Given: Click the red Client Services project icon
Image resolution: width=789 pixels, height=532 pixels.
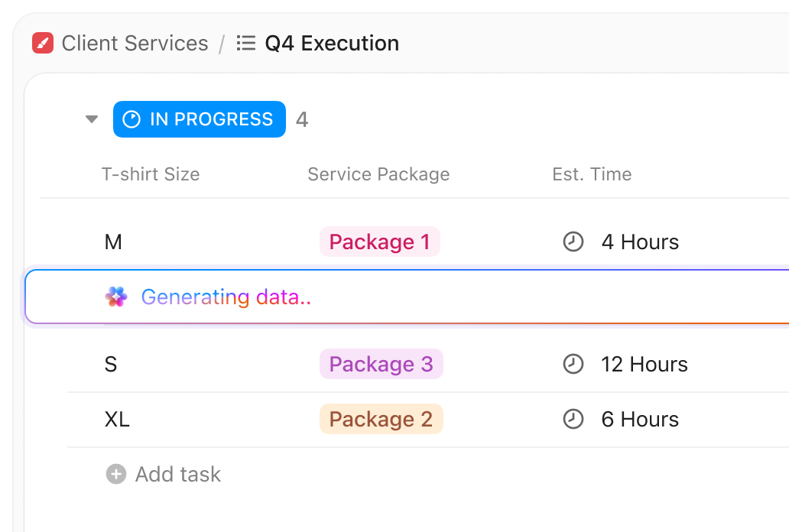Looking at the screenshot, I should [42, 43].
